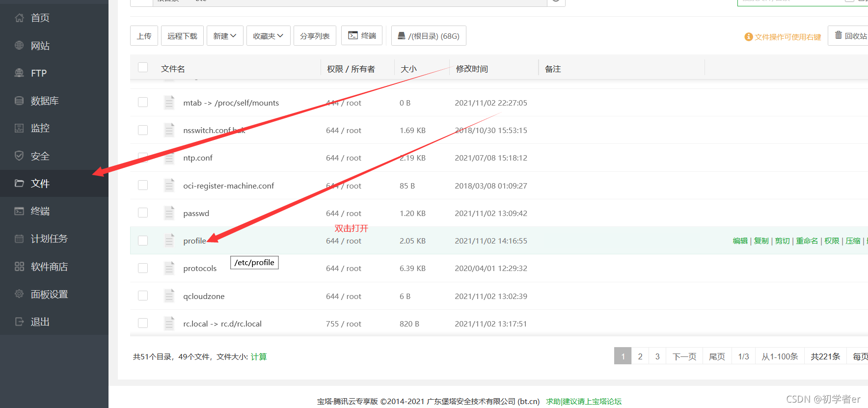868x408 pixels.
Task: Click 权限 action on the profile row
Action: (832, 241)
